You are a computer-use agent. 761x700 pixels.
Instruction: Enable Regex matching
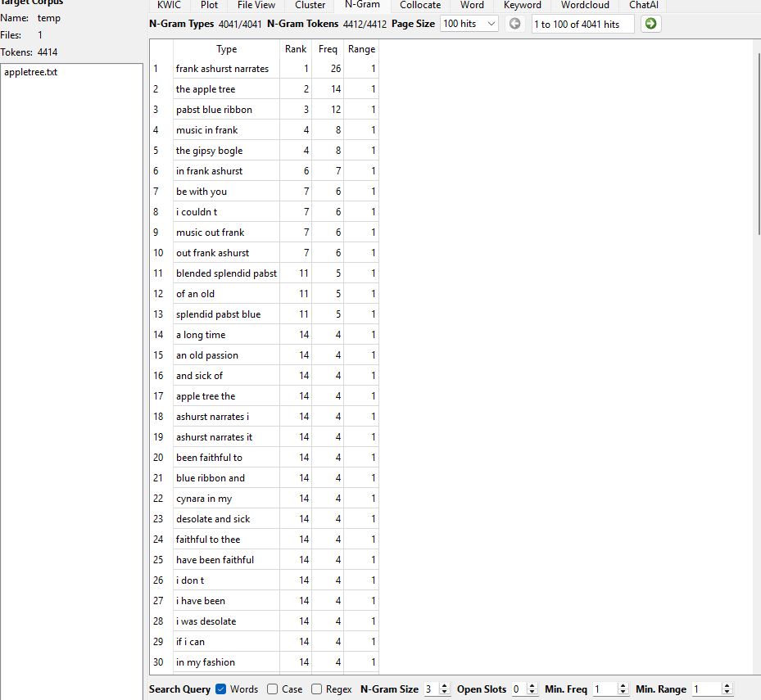[317, 689]
